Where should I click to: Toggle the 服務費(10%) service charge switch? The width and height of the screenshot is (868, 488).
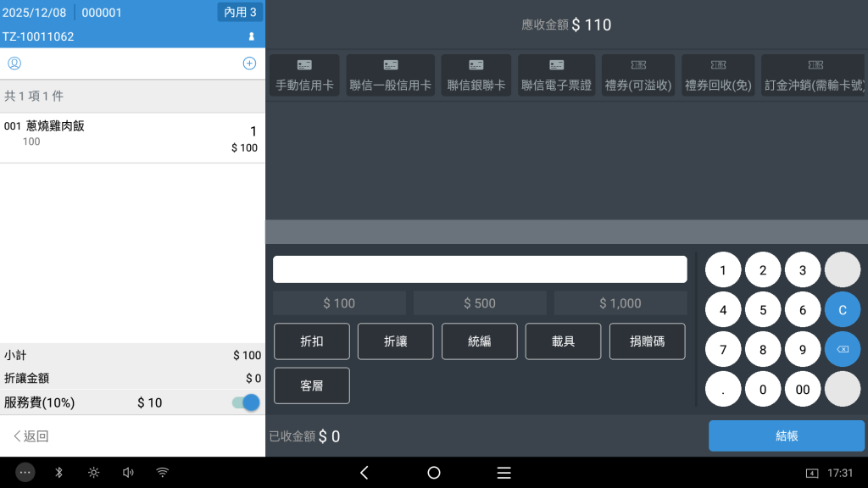tap(246, 402)
